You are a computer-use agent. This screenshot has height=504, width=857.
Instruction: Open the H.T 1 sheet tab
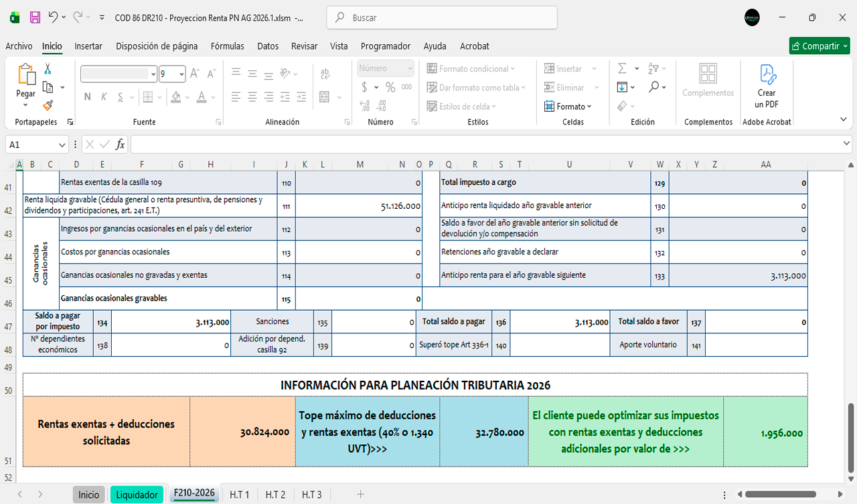(239, 495)
